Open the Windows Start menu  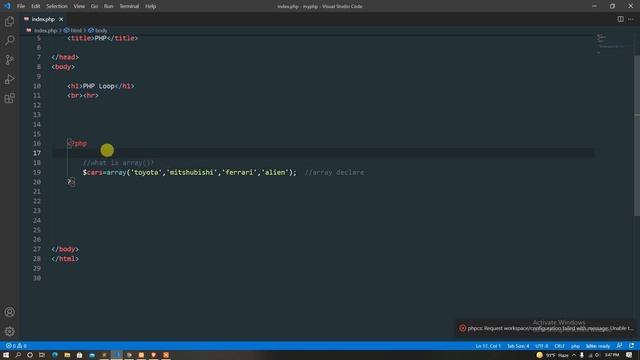(6, 355)
